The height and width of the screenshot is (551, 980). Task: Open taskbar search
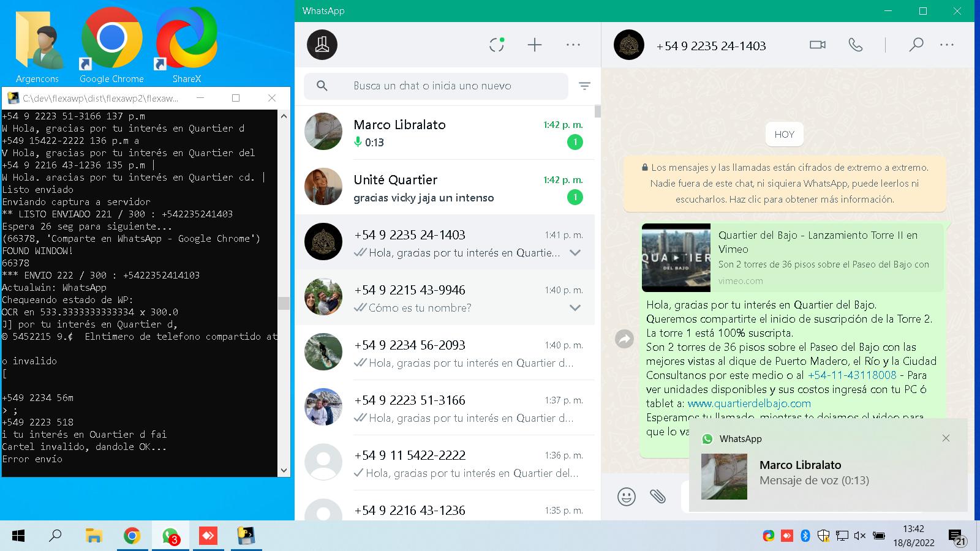pos(56,536)
